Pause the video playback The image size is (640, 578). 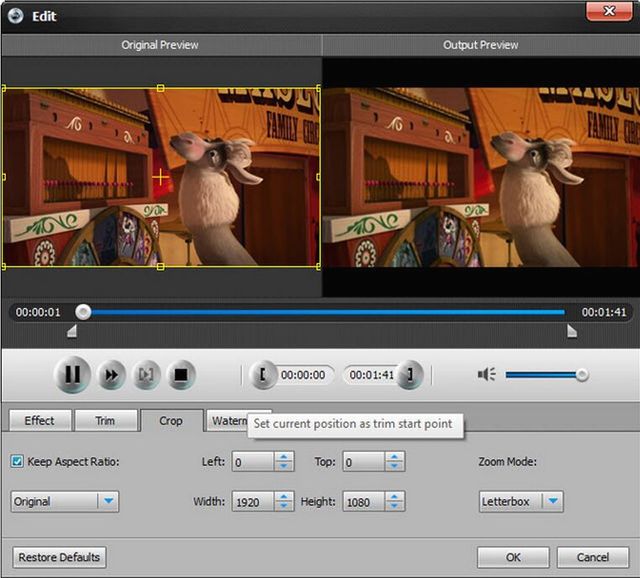[72, 374]
